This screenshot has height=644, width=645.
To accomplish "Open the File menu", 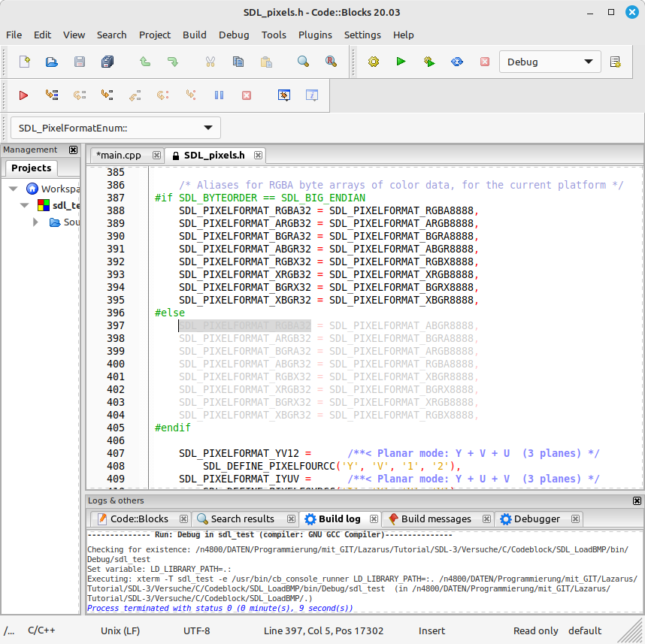I will point(14,35).
